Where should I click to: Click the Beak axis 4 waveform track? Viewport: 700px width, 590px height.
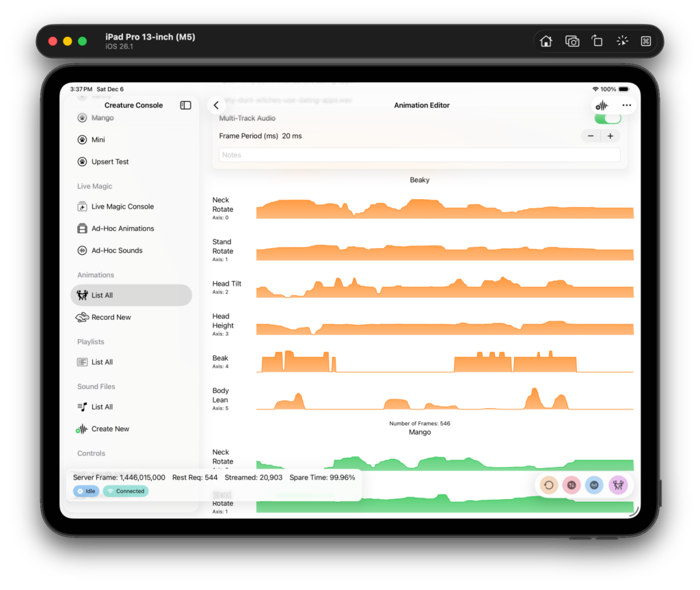(x=444, y=362)
